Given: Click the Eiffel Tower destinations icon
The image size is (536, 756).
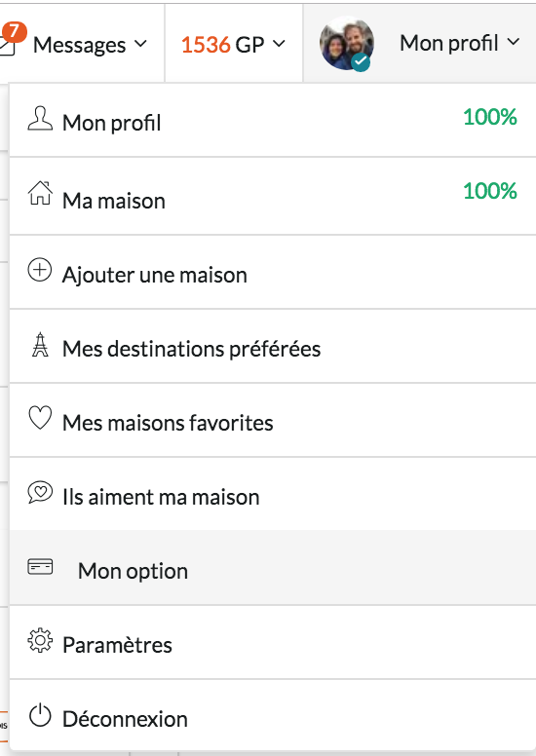Looking at the screenshot, I should [x=40, y=344].
